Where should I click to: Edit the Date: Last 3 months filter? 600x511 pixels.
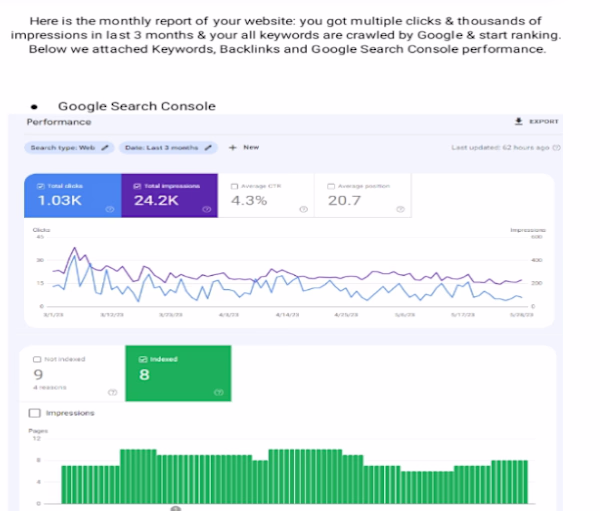pos(168,148)
